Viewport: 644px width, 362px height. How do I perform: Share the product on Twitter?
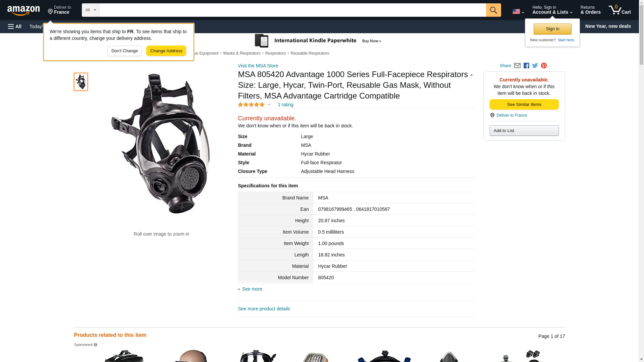(535, 66)
